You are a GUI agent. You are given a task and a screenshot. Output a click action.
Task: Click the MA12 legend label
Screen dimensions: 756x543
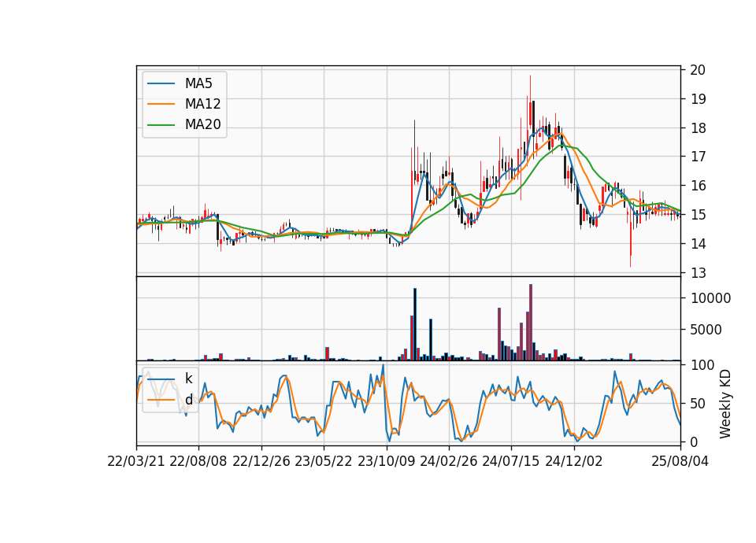pyautogui.click(x=202, y=104)
